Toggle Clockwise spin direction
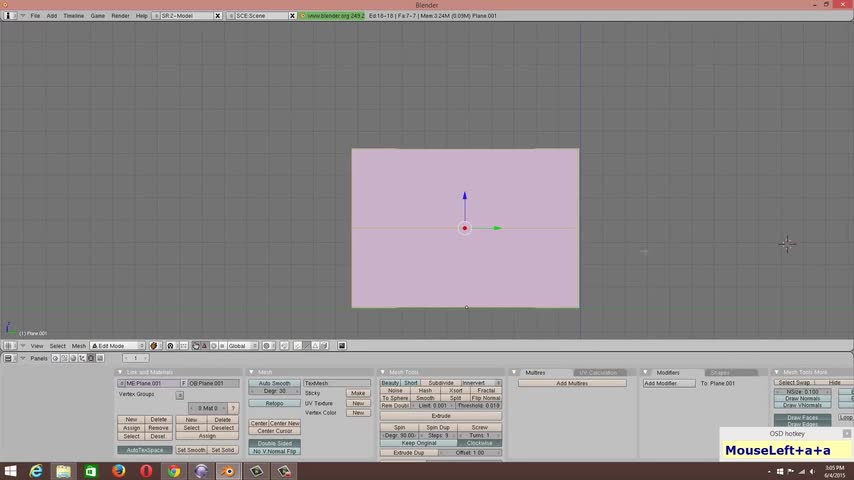 (480, 443)
